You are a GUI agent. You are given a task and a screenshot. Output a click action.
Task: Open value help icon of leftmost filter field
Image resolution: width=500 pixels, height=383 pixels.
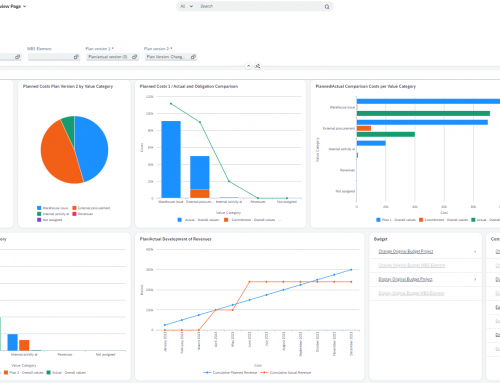click(x=17, y=57)
